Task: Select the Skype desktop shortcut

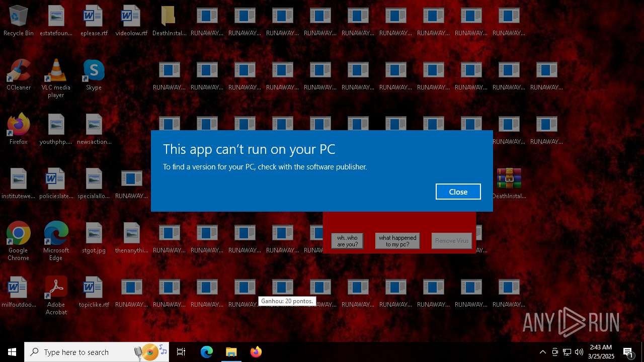Action: click(x=94, y=75)
